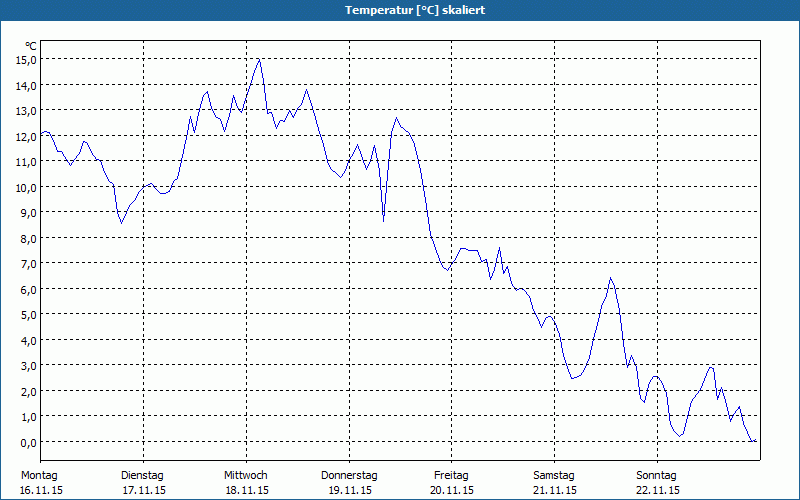Click the sharp dip near 8.6 °C on Donnerstag

[x=384, y=221]
